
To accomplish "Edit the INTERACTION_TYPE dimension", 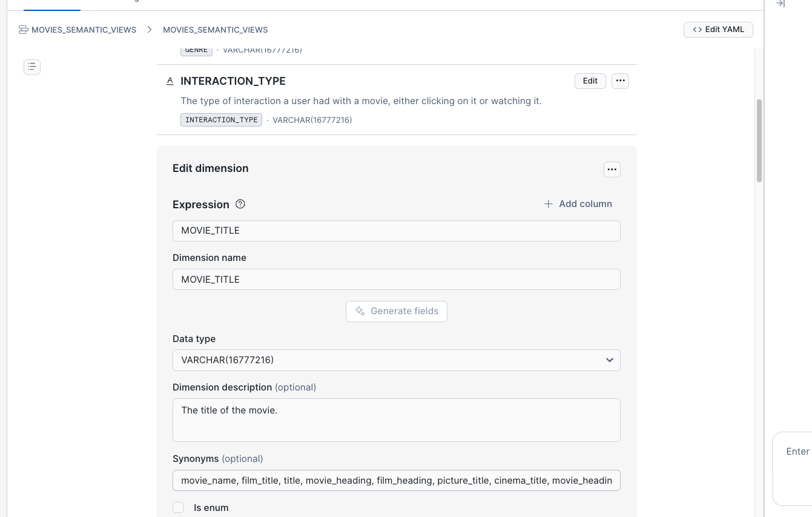I will coord(590,81).
